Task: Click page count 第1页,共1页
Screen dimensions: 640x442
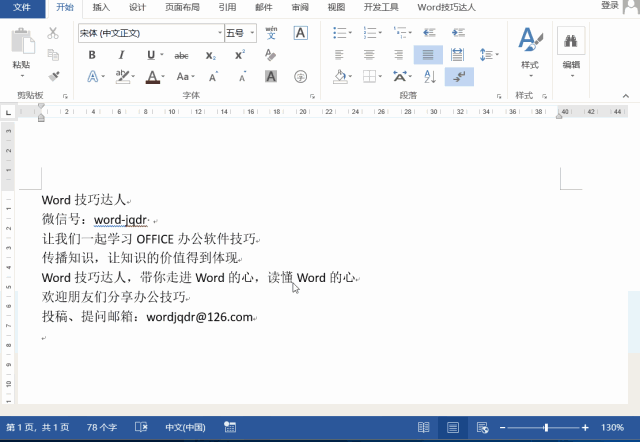Action: click(38, 427)
